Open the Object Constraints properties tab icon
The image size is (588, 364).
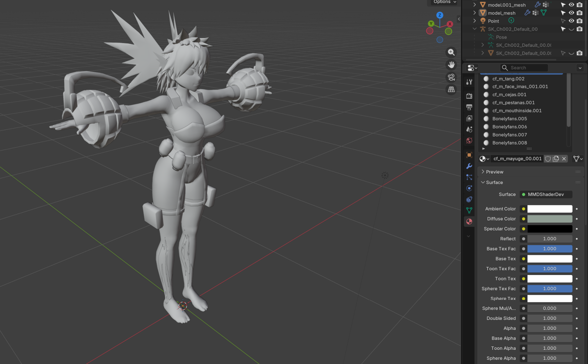pos(469,199)
